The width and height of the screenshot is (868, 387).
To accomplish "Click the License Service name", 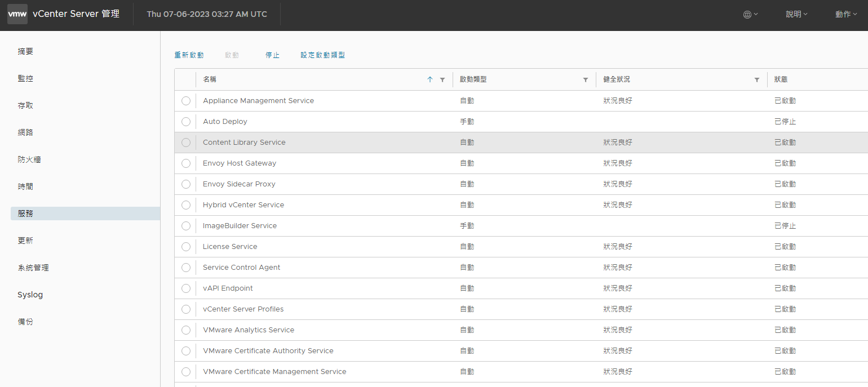I will pos(230,247).
